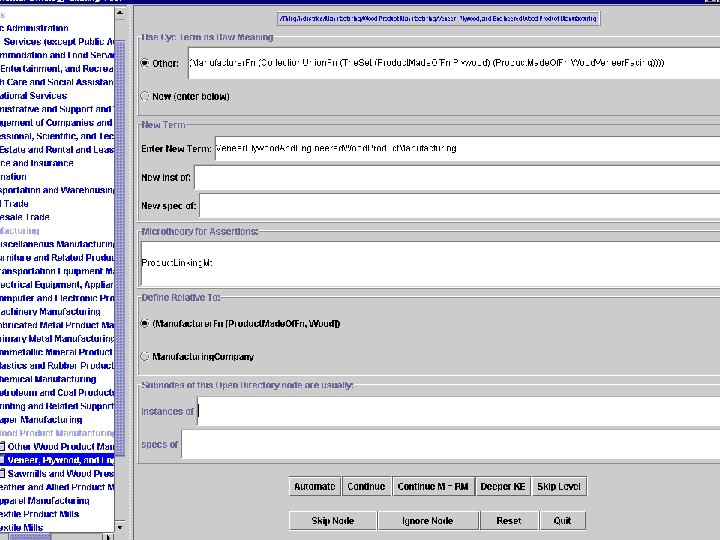Viewport: 720px width, 540px height.
Task: Click the document icon beside Sawmills and Wood
Action: (x=2, y=473)
